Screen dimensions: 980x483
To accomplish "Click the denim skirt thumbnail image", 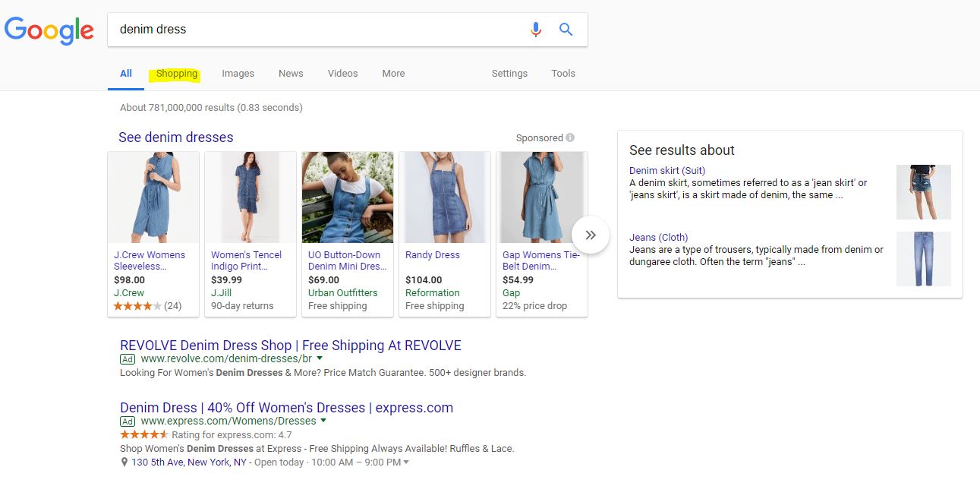I will coord(924,192).
